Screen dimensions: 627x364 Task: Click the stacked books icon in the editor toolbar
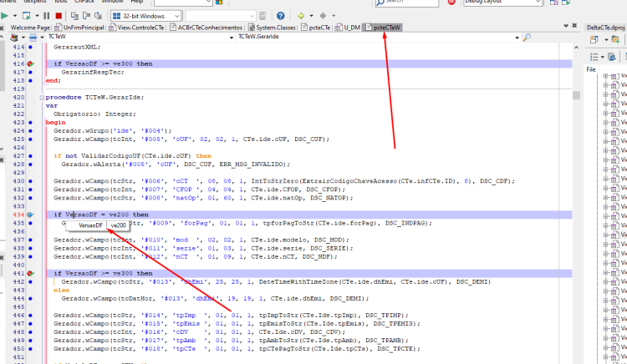[14, 38]
